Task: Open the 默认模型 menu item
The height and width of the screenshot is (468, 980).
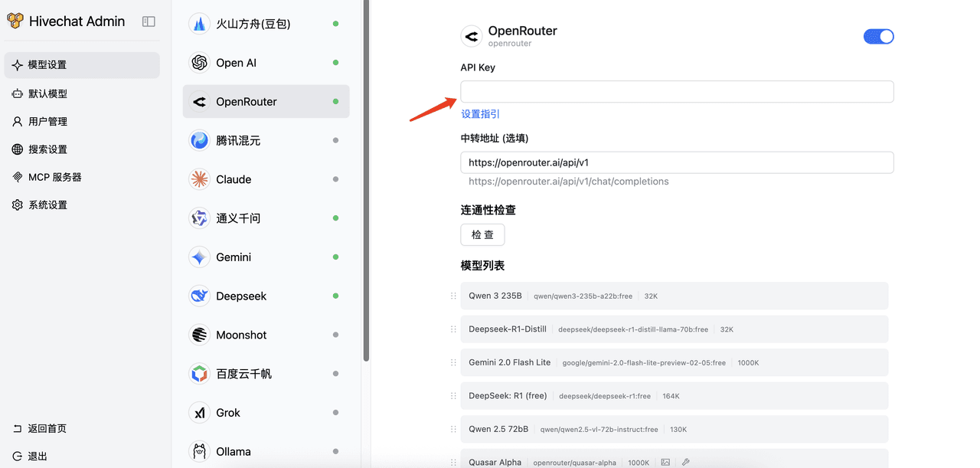Action: (x=82, y=93)
